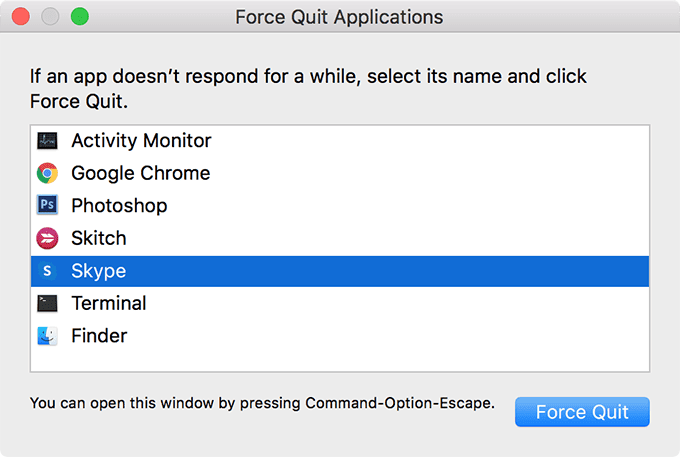
Task: Click the Finder face icon
Action: pyautogui.click(x=47, y=336)
